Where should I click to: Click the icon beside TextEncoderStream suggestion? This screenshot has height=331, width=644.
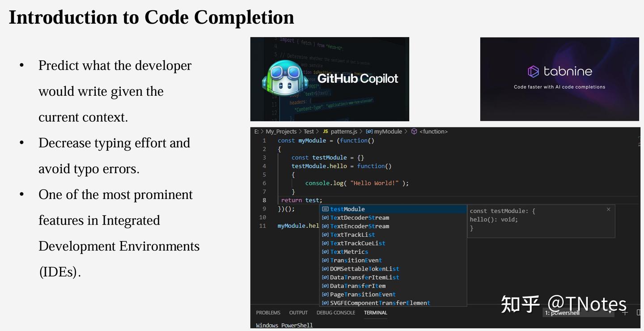point(326,226)
